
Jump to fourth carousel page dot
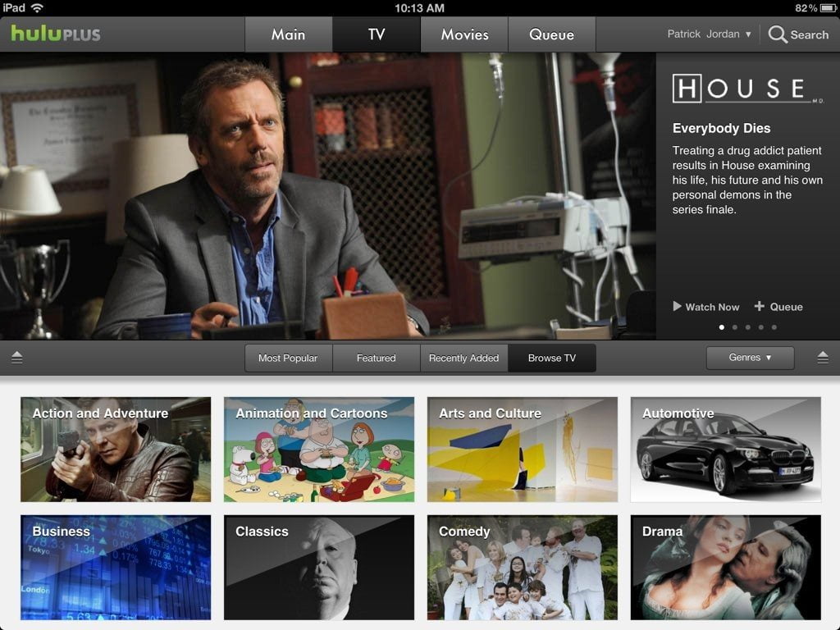(761, 327)
